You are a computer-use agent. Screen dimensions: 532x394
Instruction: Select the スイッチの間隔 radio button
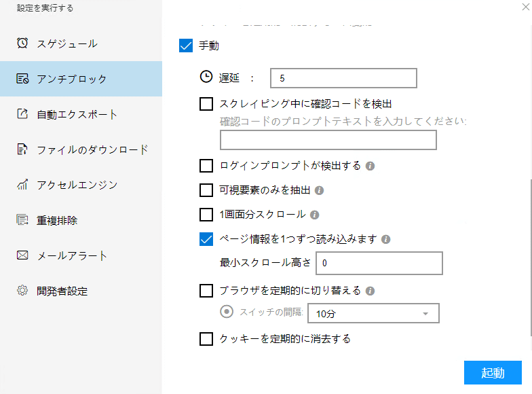click(x=227, y=312)
